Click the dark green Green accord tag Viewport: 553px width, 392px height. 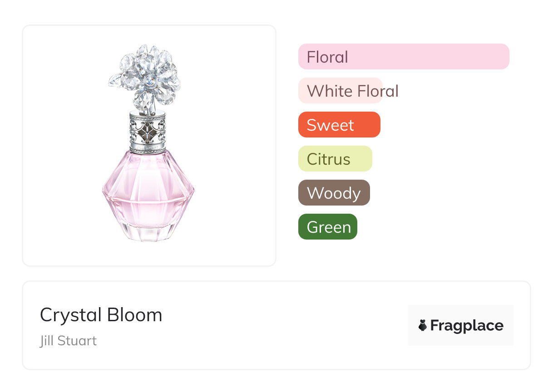328,227
